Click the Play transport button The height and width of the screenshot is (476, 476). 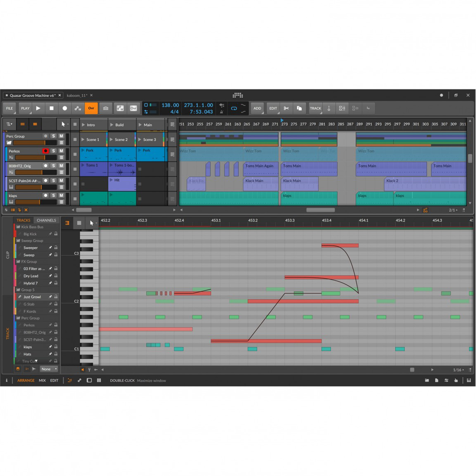(38, 108)
